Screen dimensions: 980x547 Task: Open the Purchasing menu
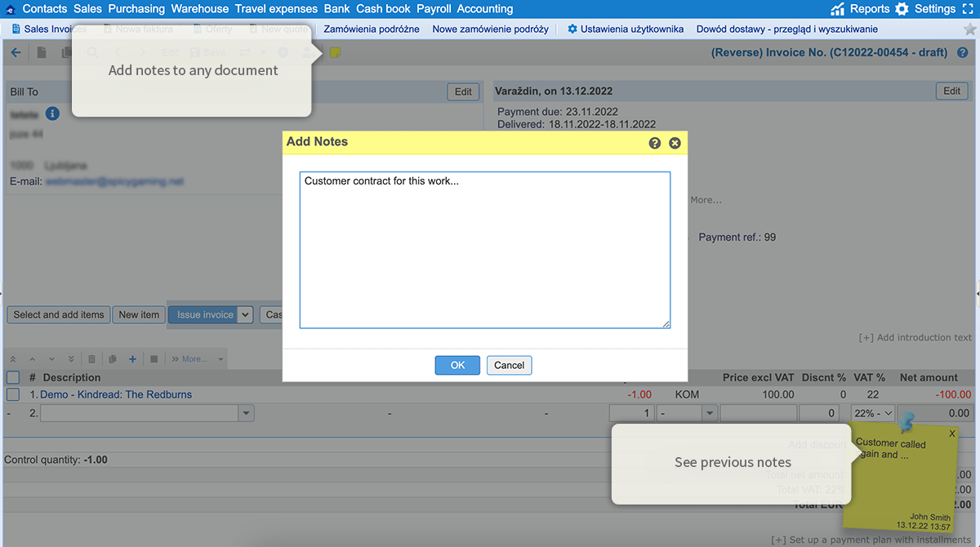[x=136, y=9]
